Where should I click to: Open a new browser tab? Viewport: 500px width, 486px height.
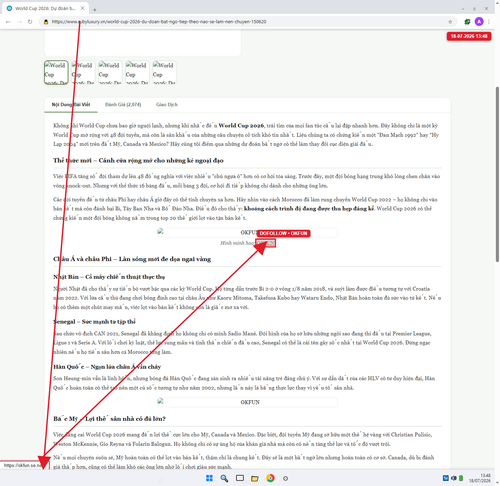tap(95, 10)
